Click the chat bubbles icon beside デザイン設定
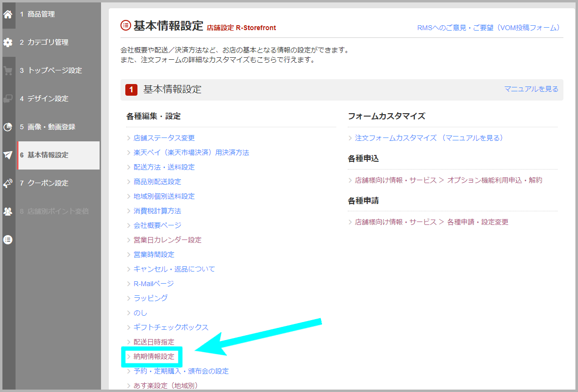Screen dimensions: 578x392 (x=8, y=99)
